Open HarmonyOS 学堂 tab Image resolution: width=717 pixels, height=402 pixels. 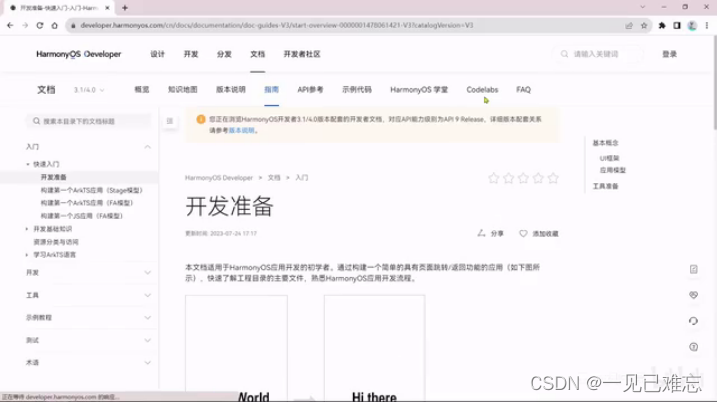[x=419, y=90]
